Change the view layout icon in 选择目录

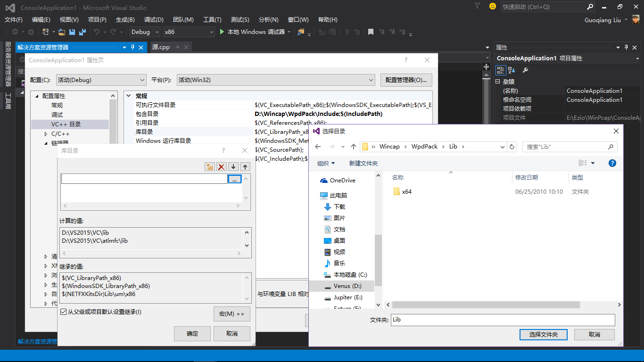pos(583,163)
